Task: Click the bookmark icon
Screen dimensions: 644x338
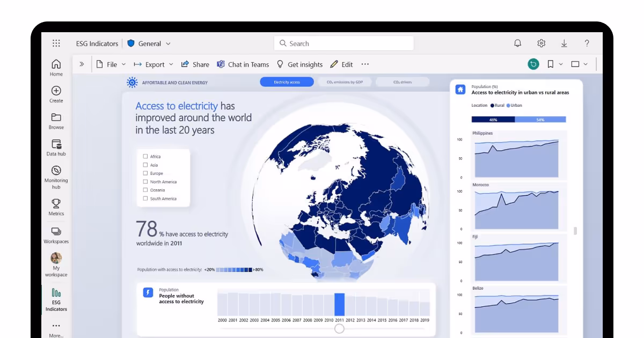Action: pos(550,64)
